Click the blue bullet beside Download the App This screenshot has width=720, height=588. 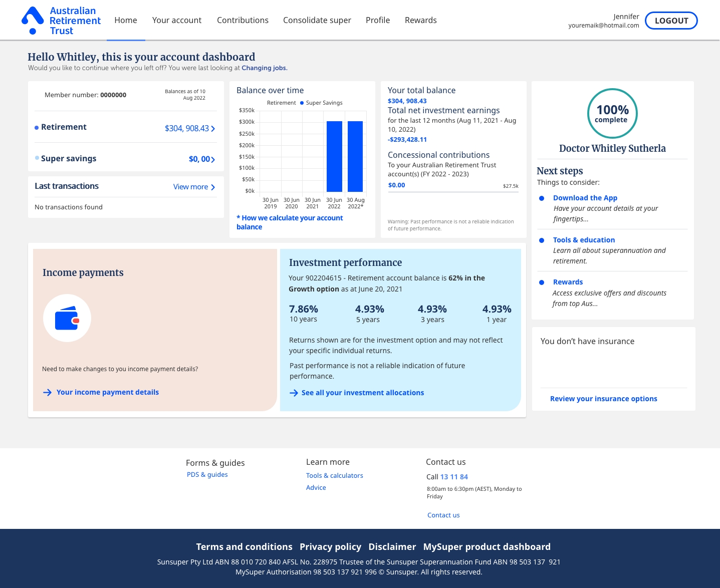(542, 198)
